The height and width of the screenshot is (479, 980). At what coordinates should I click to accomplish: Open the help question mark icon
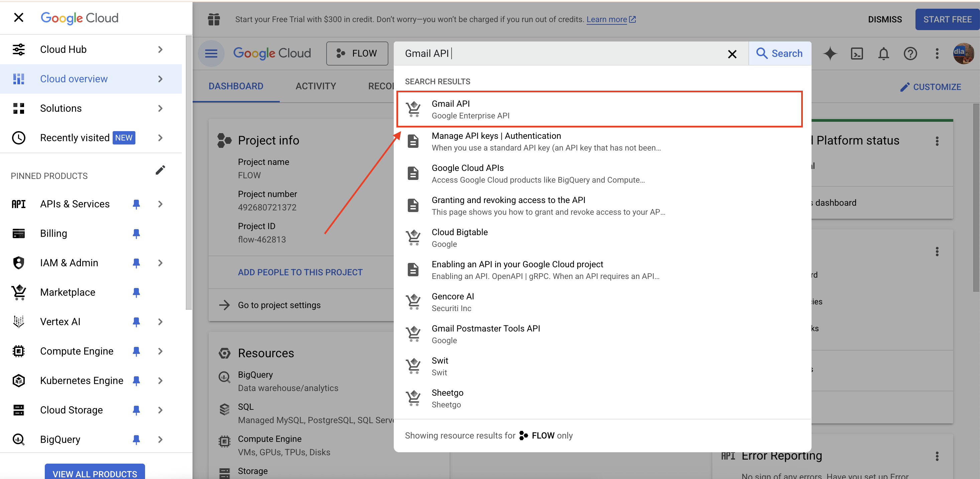[910, 54]
